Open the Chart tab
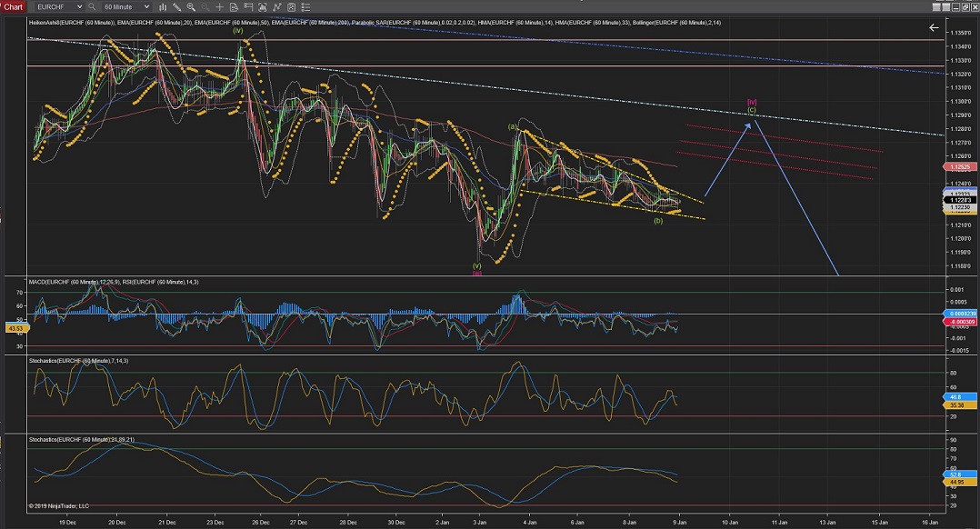Viewport: 980px width, 529px height. pyautogui.click(x=13, y=7)
